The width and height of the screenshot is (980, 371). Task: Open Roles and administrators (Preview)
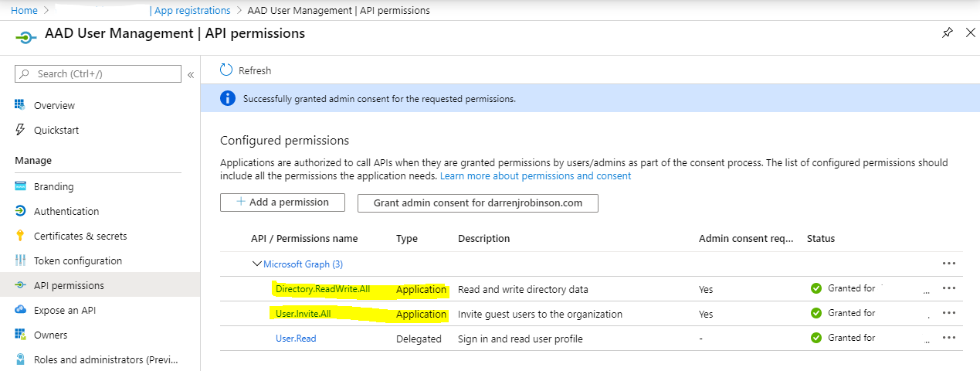point(106,359)
